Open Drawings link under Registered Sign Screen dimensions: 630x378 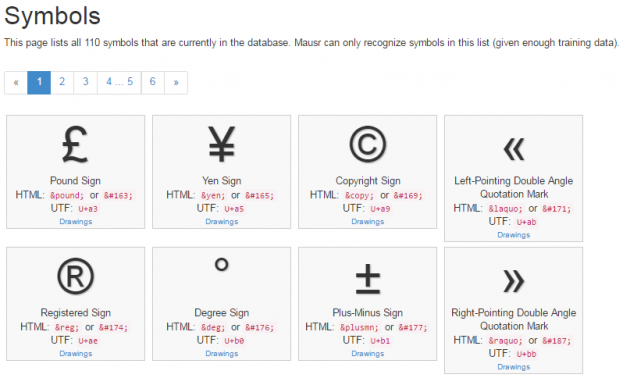point(76,353)
